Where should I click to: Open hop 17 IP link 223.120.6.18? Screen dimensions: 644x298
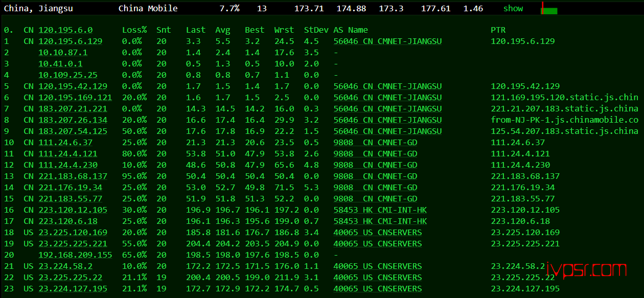[68, 221]
